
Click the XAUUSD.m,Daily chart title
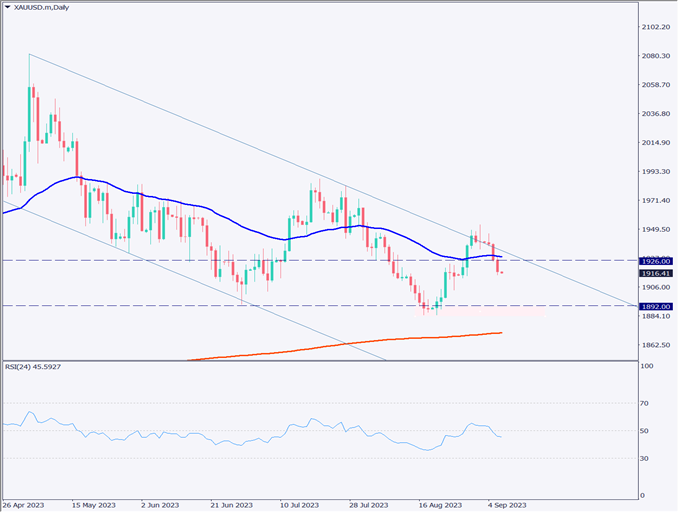(x=45, y=9)
